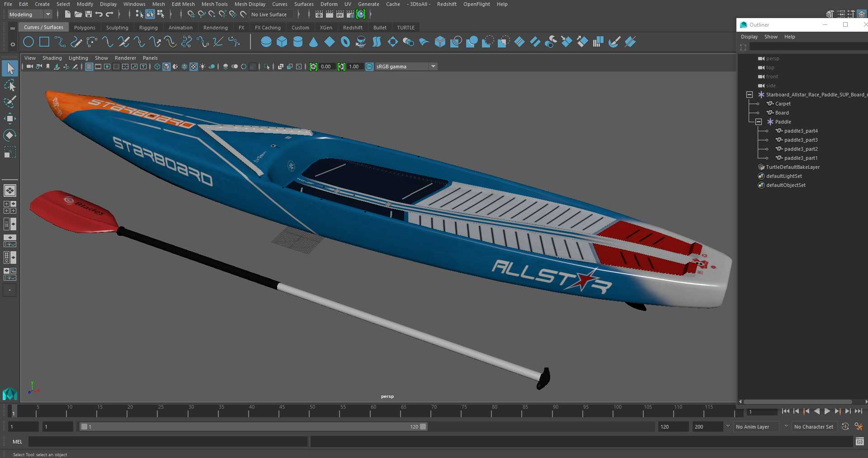The height and width of the screenshot is (458, 868).
Task: Activate the Move tool in toolbox
Action: [10, 119]
